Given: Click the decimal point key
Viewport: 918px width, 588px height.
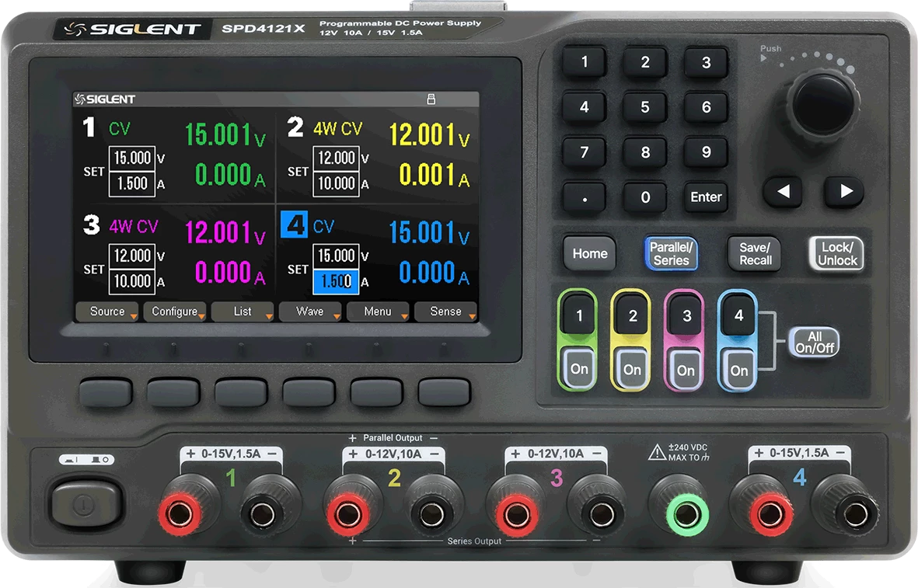Looking at the screenshot, I should (584, 197).
